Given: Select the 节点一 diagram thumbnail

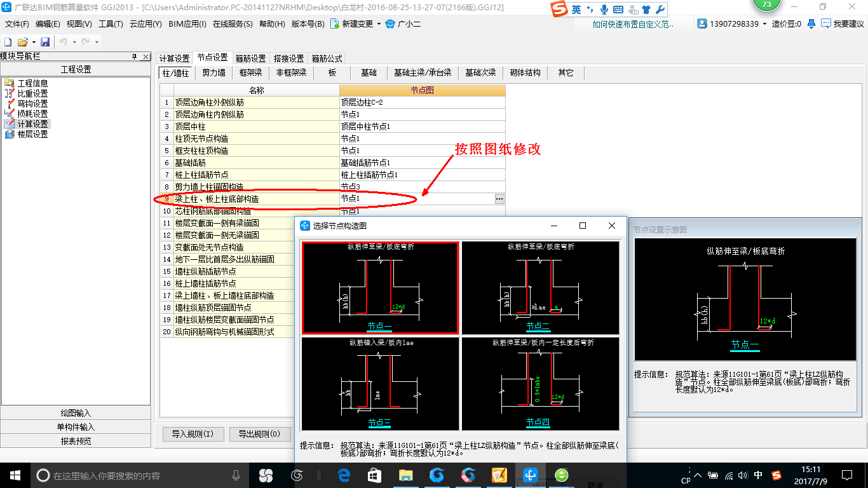Looking at the screenshot, I should (x=380, y=287).
